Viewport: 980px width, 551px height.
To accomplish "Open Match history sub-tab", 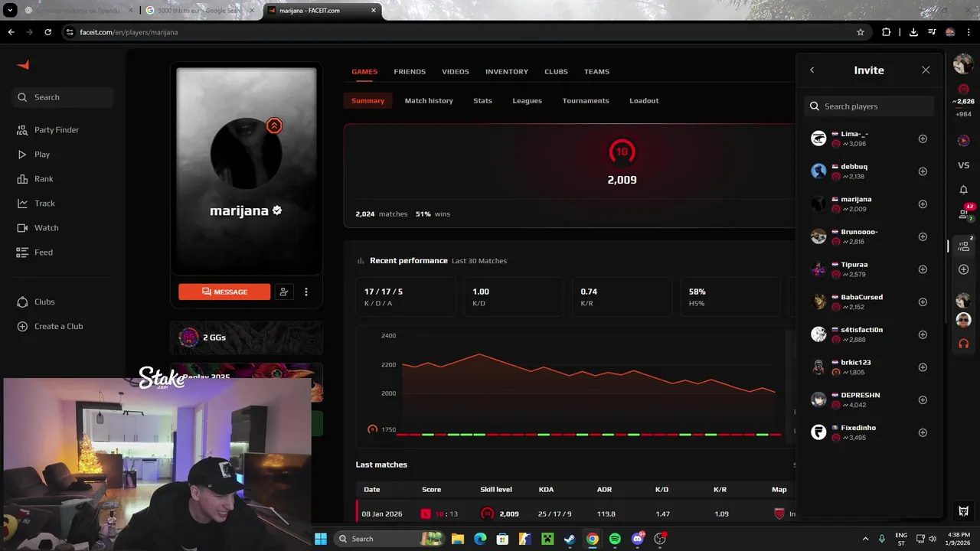I will 429,100.
